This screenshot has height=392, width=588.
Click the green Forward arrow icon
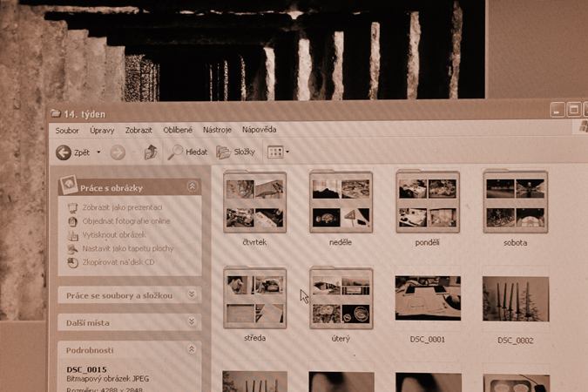118,152
